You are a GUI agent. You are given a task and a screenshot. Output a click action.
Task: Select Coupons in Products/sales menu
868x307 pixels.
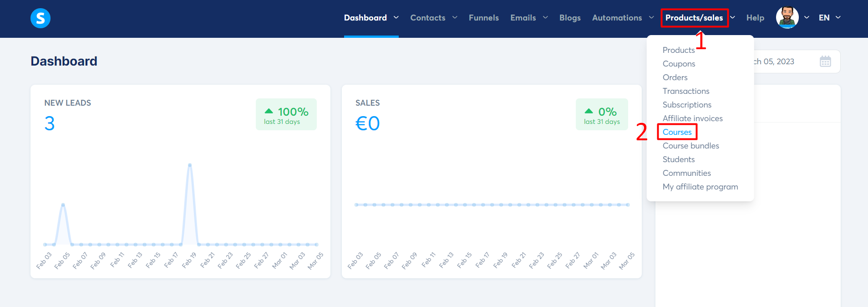[679, 64]
